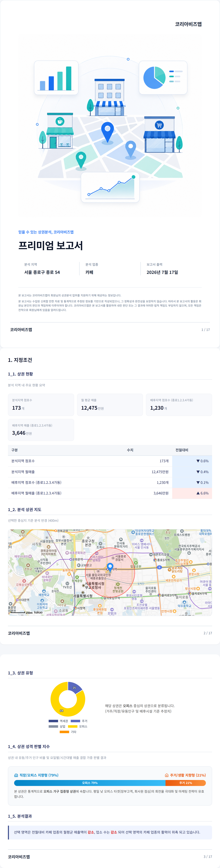Click the office building icon beside 직장/오피스 지향형
This screenshot has height=868, width=220.
point(16,775)
